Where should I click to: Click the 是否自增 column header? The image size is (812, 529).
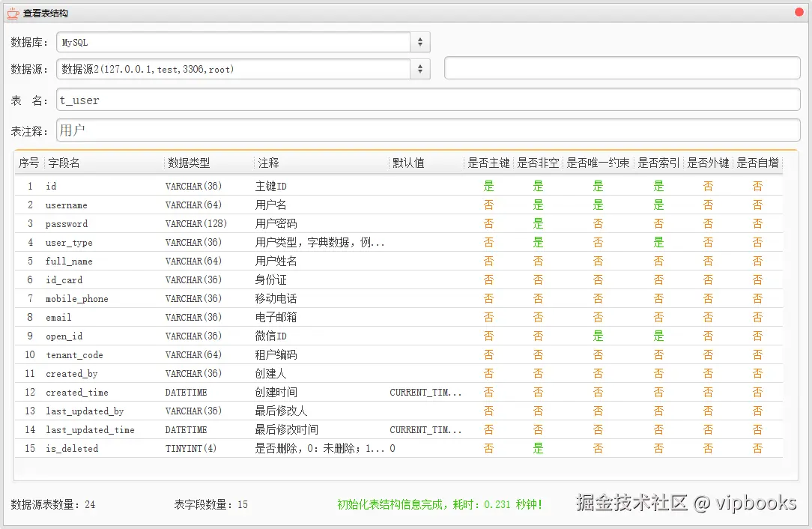click(x=757, y=163)
